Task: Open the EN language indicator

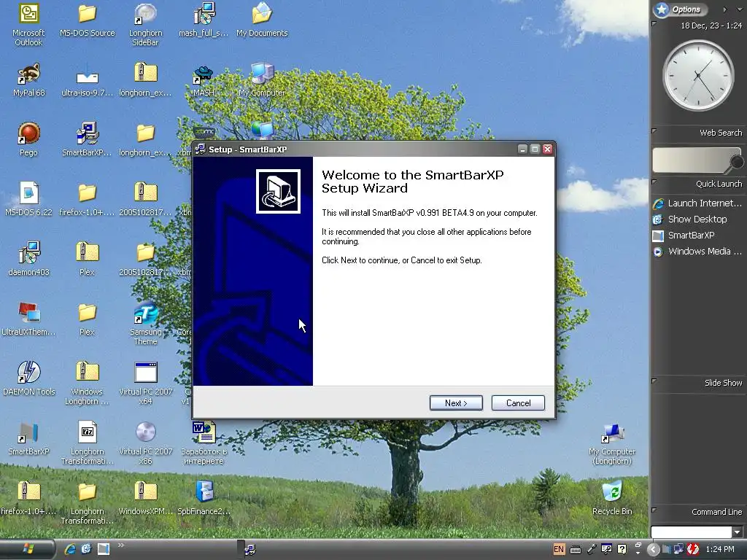Action: click(558, 549)
